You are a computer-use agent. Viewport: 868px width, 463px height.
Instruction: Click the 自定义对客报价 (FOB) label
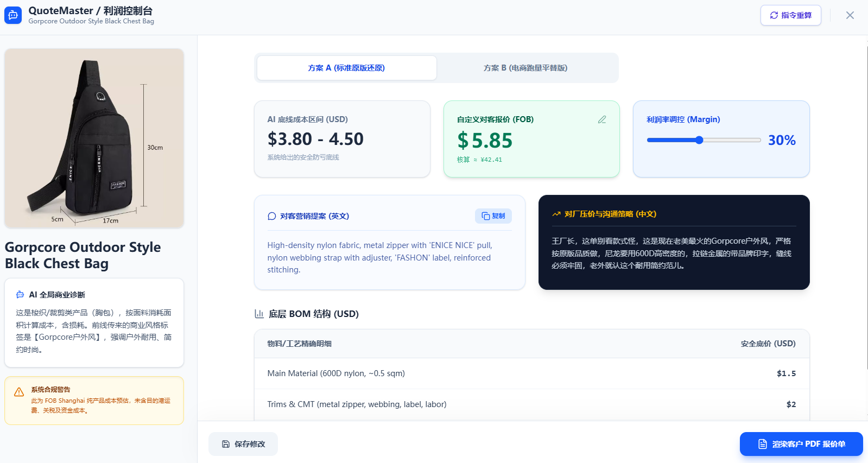[x=495, y=119]
